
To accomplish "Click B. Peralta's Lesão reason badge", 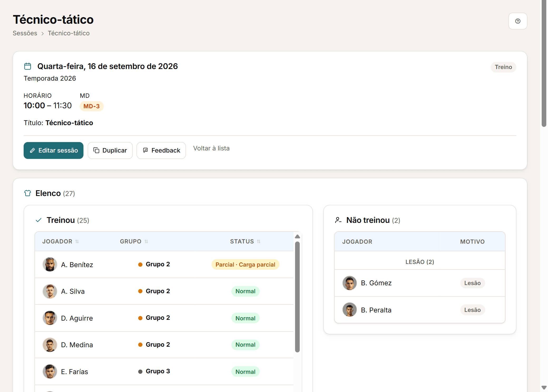I will pyautogui.click(x=472, y=310).
